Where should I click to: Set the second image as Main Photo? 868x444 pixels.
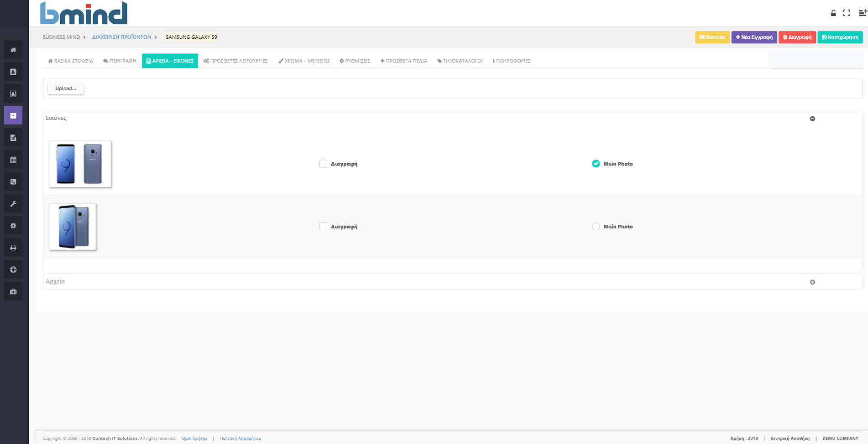coord(596,227)
